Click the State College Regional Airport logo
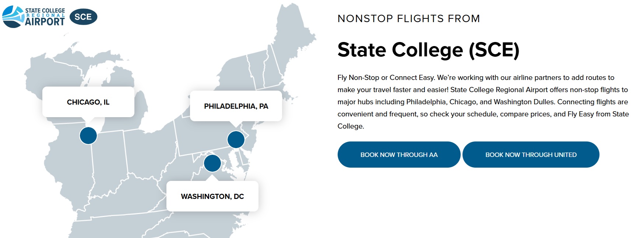 click(x=34, y=17)
